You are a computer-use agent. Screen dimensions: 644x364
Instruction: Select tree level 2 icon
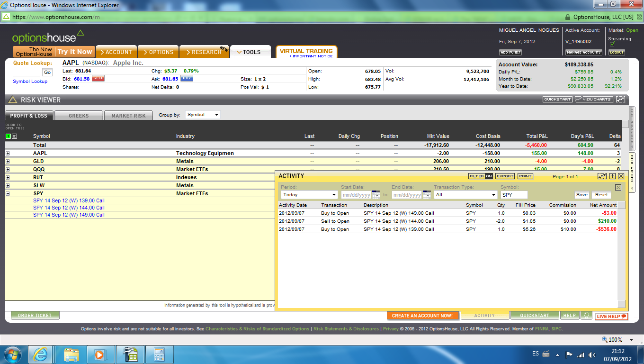[14, 136]
